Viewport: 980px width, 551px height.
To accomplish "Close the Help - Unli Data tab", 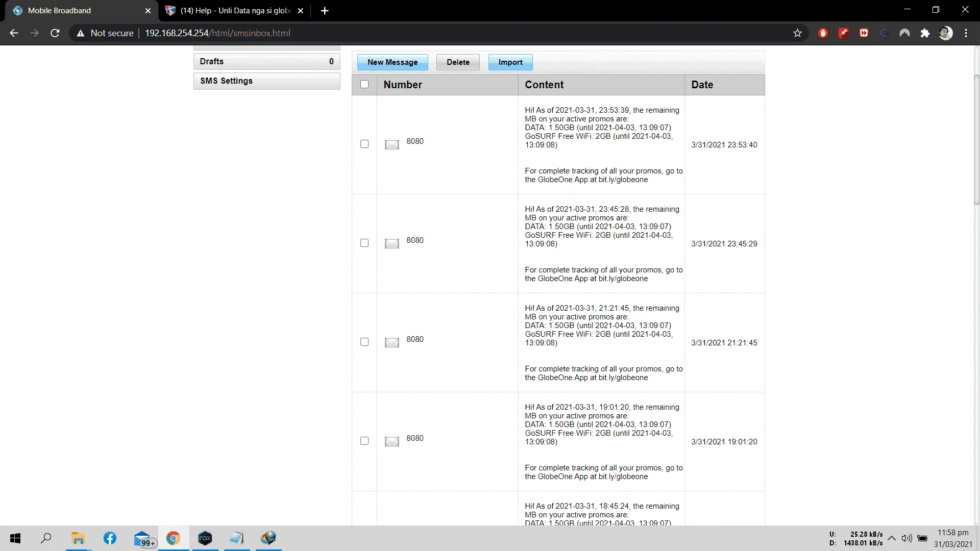I will tap(301, 11).
